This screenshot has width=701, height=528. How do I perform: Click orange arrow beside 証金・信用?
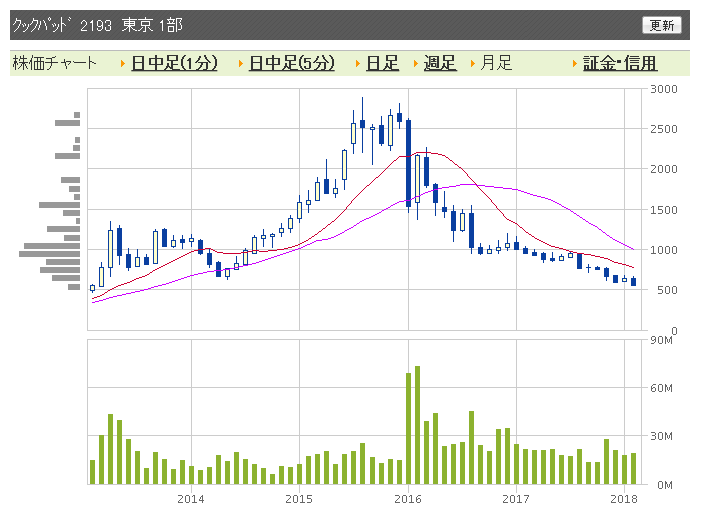click(x=575, y=63)
